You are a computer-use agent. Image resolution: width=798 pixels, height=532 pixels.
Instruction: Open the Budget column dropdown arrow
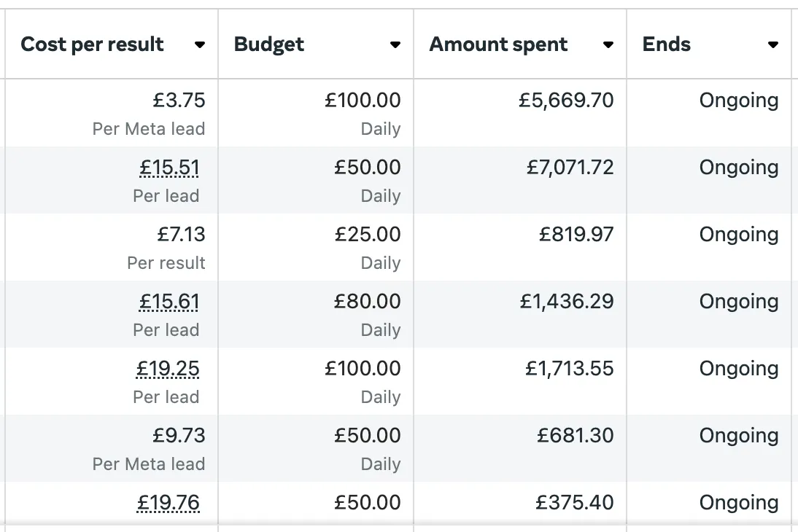395,45
